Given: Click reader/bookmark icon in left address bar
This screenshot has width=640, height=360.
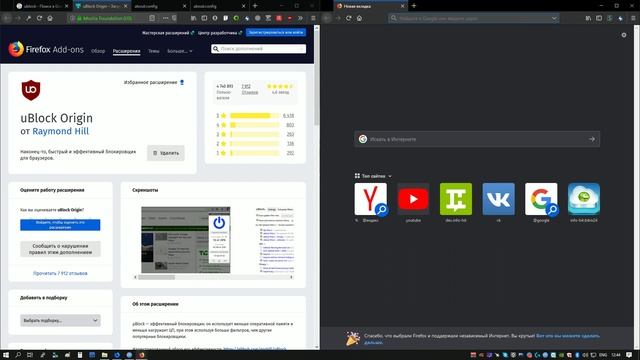Looking at the screenshot, I should pos(152,18).
